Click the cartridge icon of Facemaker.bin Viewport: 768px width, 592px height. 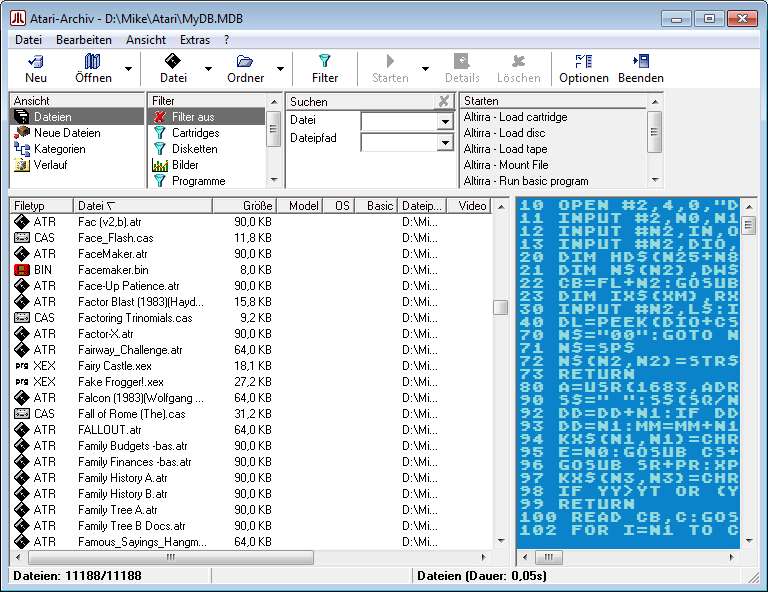pos(22,270)
